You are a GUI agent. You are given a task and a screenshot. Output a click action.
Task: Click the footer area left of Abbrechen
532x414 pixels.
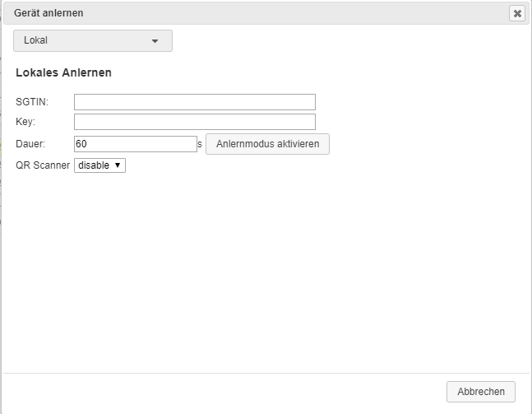coord(222,392)
